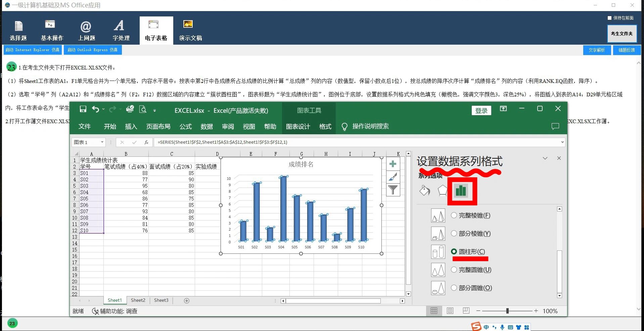Collapse the format pane using its chevron arrow
The height and width of the screenshot is (331, 644).
pos(545,158)
